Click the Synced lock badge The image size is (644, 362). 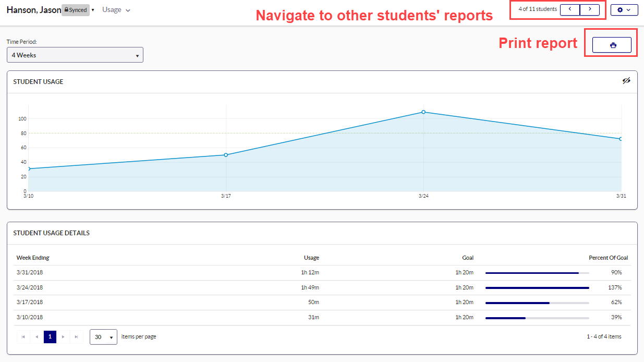pyautogui.click(x=75, y=9)
